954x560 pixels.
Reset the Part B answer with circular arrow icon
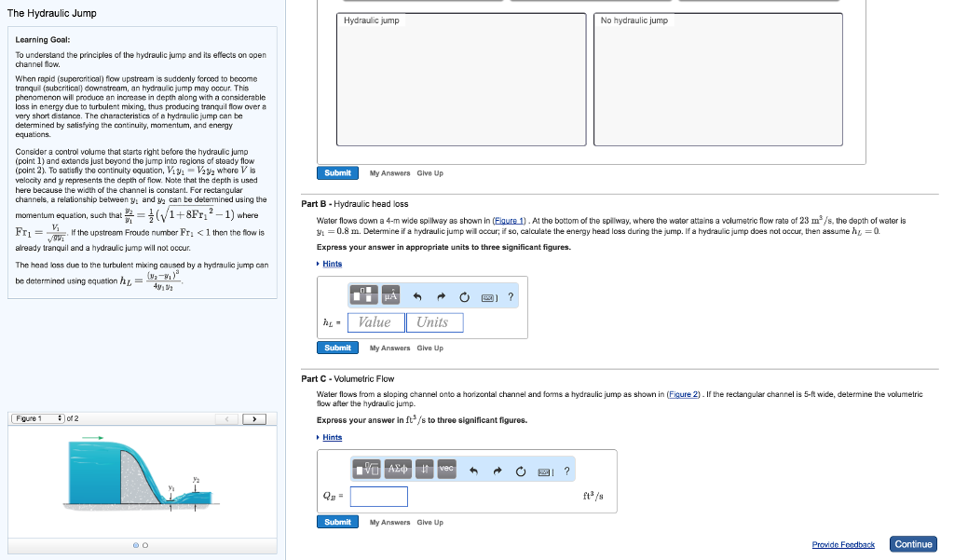pyautogui.click(x=464, y=295)
